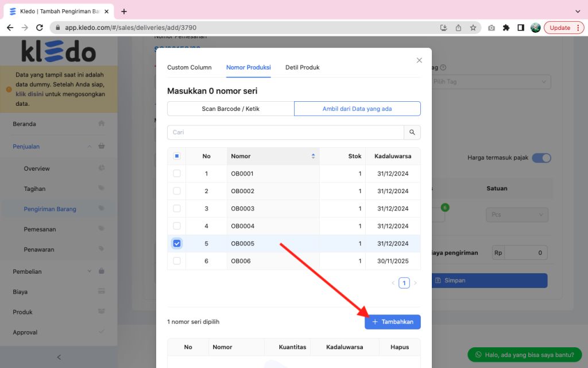588x368 pixels.
Task: Check the box for OB0002
Action: point(177,191)
